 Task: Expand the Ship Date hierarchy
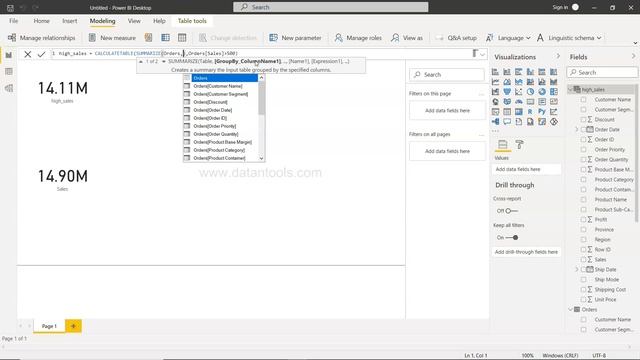click(x=577, y=269)
